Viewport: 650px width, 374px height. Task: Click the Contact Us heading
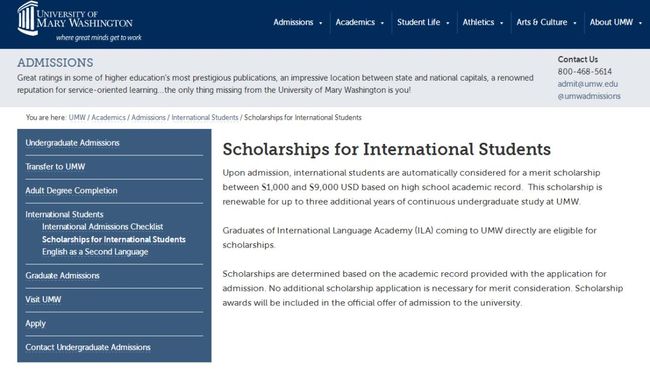click(577, 59)
